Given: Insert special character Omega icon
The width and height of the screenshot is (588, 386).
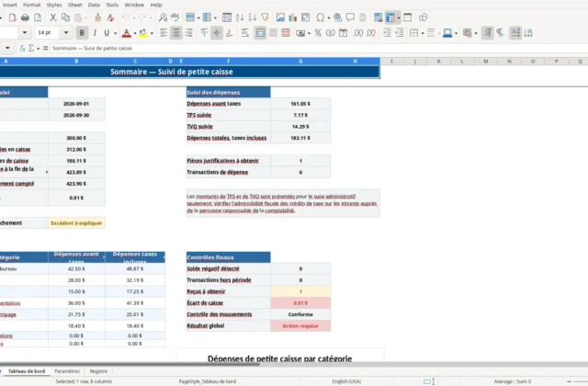Looking at the screenshot, I should (321, 17).
